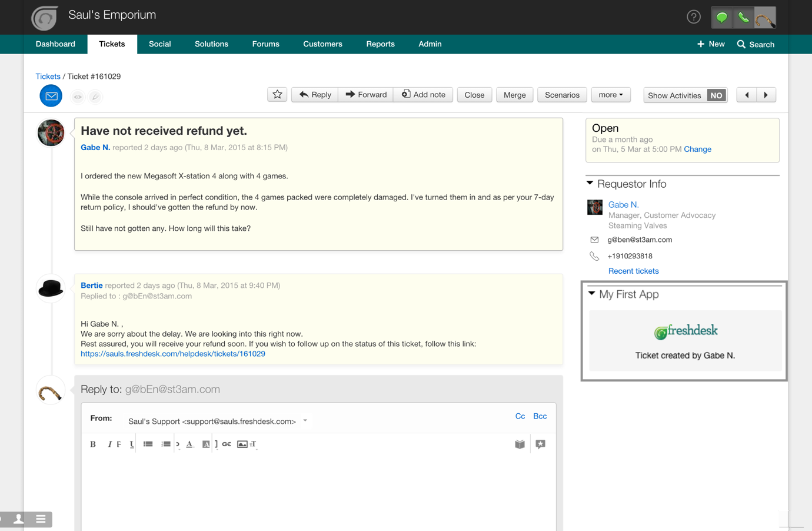
Task: Open solutions book icon in editor
Action: [x=520, y=444]
